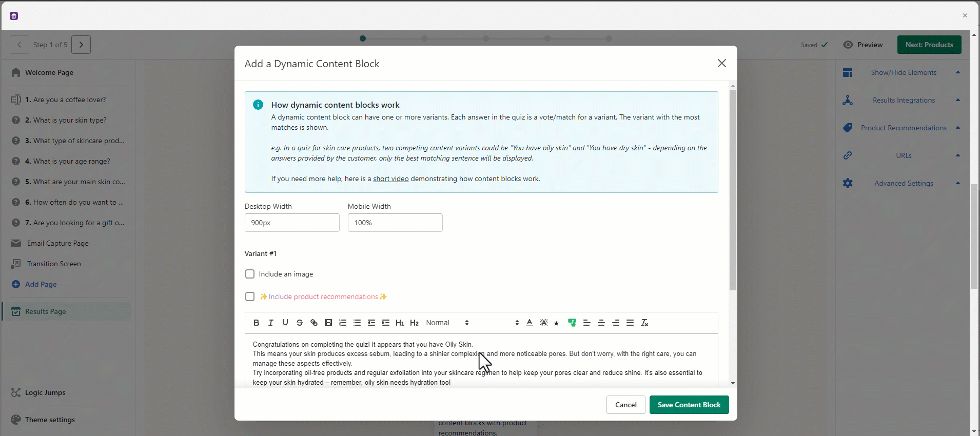Open the Results Page item
The height and width of the screenshot is (436, 980).
pyautogui.click(x=67, y=311)
